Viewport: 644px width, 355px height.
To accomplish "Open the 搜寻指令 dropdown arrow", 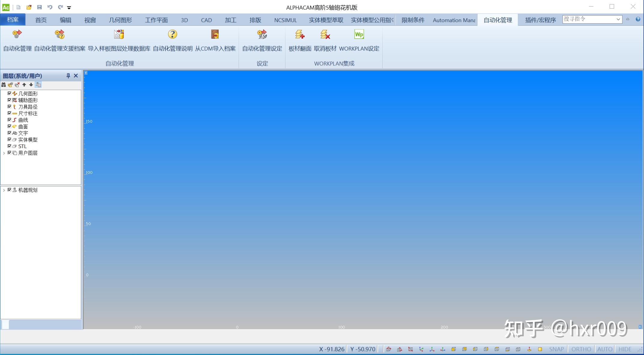I will coord(618,19).
